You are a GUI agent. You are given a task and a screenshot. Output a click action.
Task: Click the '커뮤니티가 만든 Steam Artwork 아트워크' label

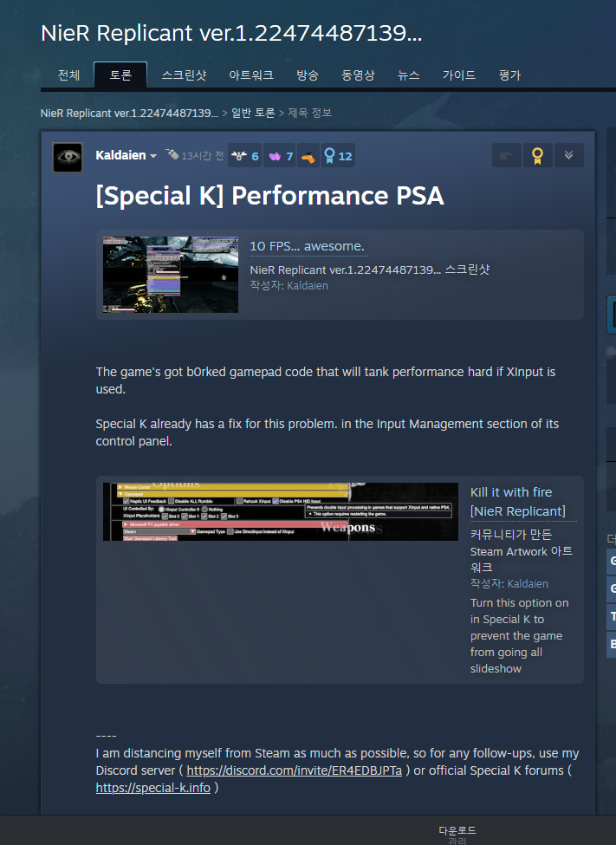pos(522,550)
